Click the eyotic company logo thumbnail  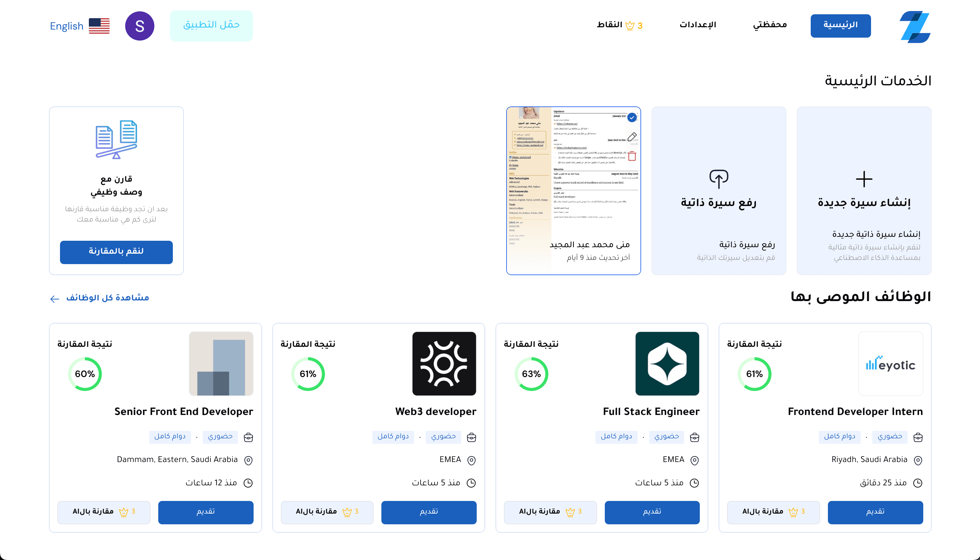[x=890, y=363]
